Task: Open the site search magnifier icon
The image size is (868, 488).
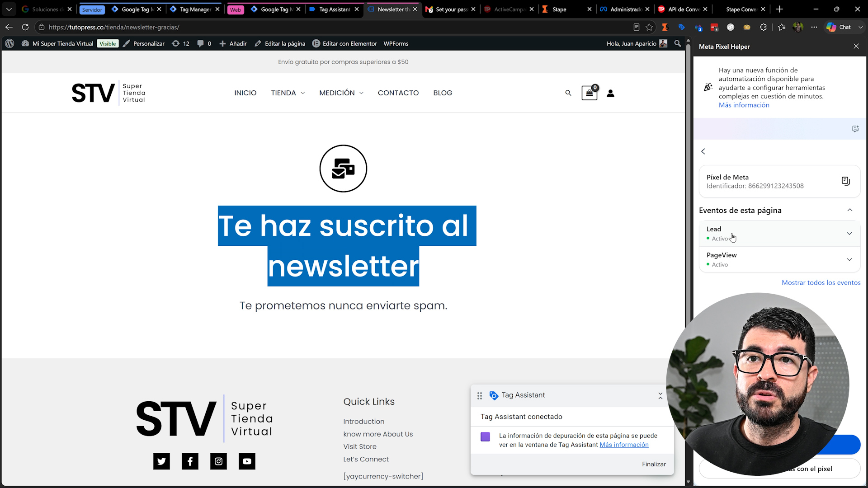Action: (x=568, y=93)
